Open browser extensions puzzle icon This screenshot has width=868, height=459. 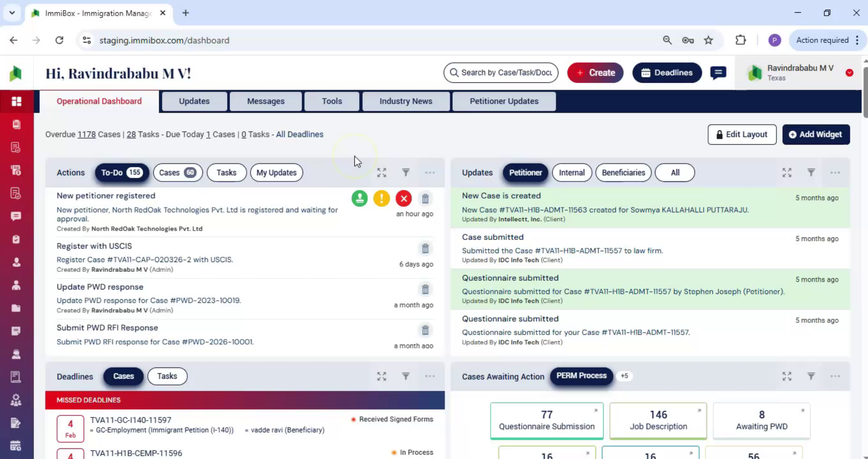pyautogui.click(x=740, y=40)
